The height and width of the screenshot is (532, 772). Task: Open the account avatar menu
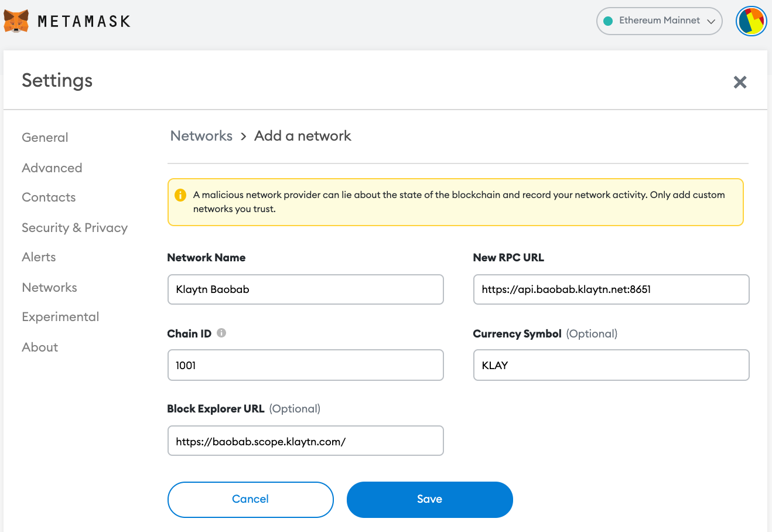pyautogui.click(x=751, y=21)
